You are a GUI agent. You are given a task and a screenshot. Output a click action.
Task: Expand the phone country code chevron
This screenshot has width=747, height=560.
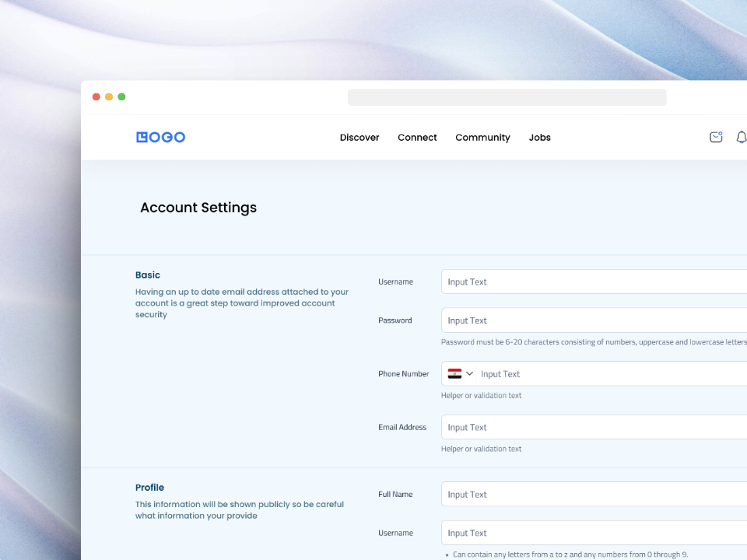point(469,374)
